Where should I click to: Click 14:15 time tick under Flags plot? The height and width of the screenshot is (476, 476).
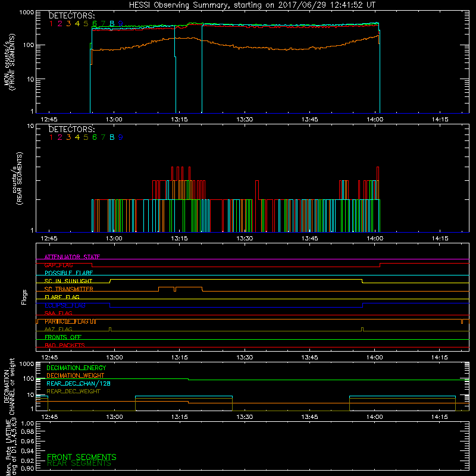click(440, 358)
